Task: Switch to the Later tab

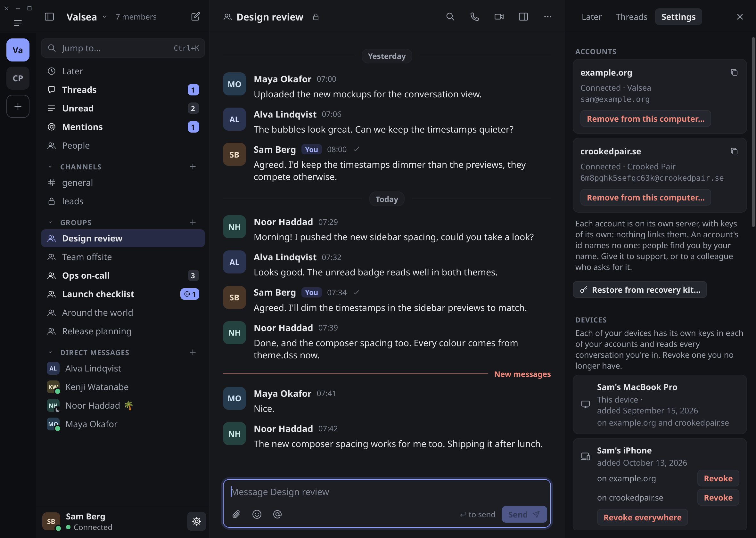Action: 591,17
